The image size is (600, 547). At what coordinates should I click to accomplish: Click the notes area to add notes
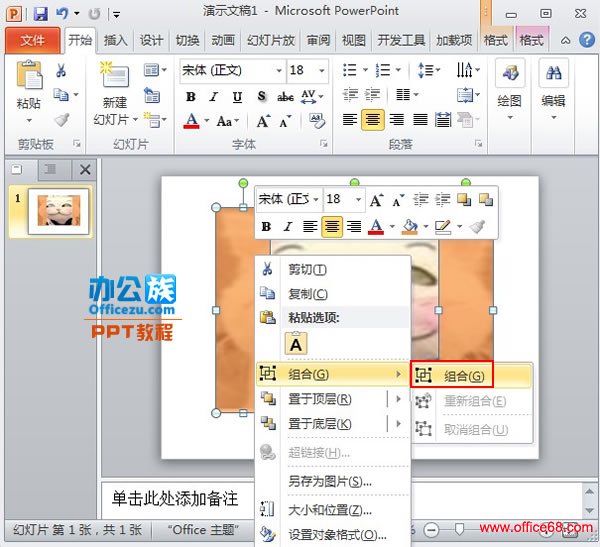pos(175,499)
